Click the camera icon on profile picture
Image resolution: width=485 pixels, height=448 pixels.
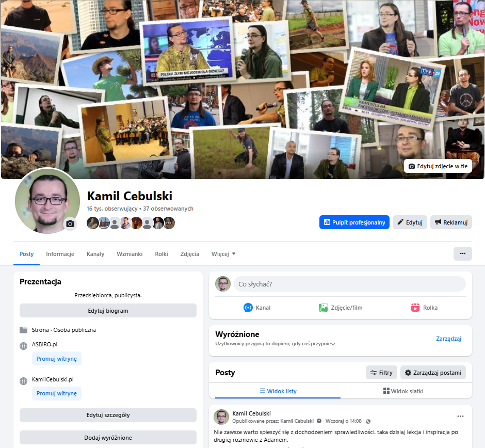point(70,223)
